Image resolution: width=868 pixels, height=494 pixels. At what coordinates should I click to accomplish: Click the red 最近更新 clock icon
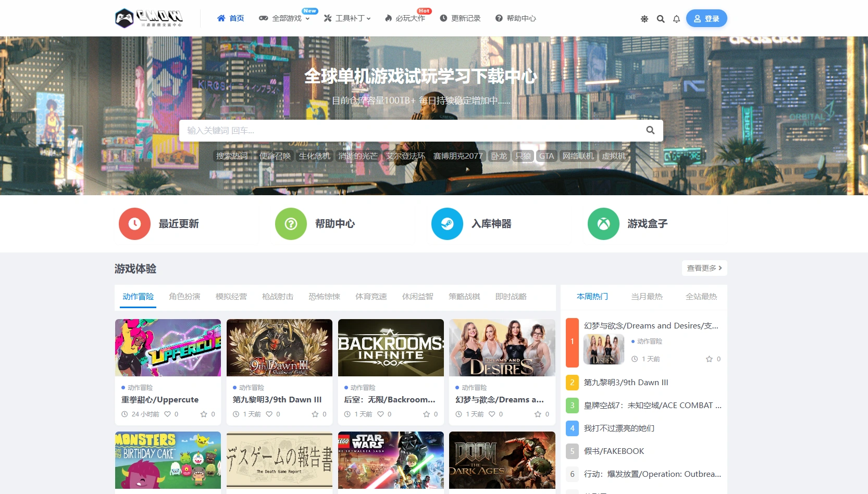[x=134, y=224]
